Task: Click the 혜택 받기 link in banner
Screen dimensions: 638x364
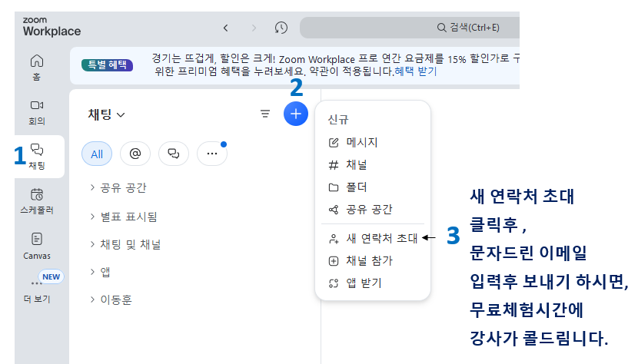Action: pyautogui.click(x=415, y=71)
